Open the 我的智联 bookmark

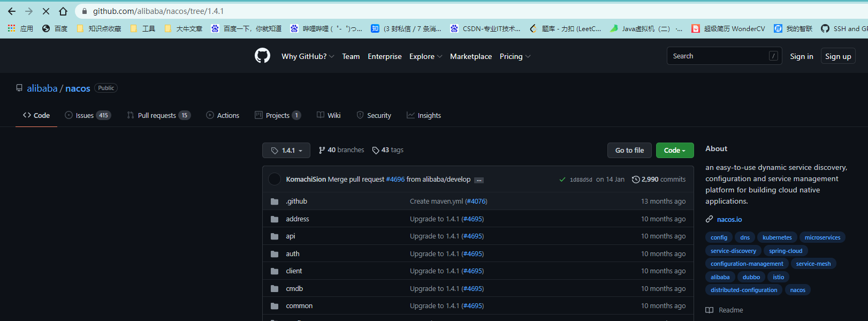pyautogui.click(x=793, y=28)
